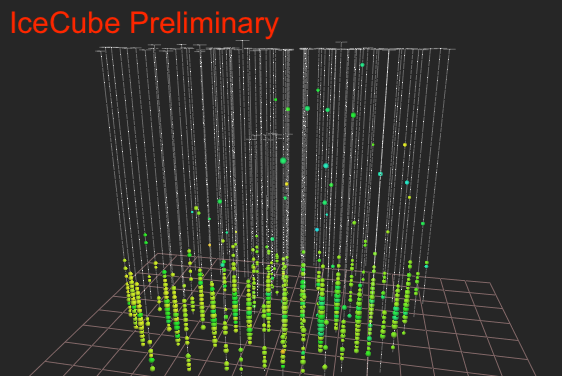Select the large teal hit right of center
This screenshot has width=562, height=376.
tap(326, 166)
